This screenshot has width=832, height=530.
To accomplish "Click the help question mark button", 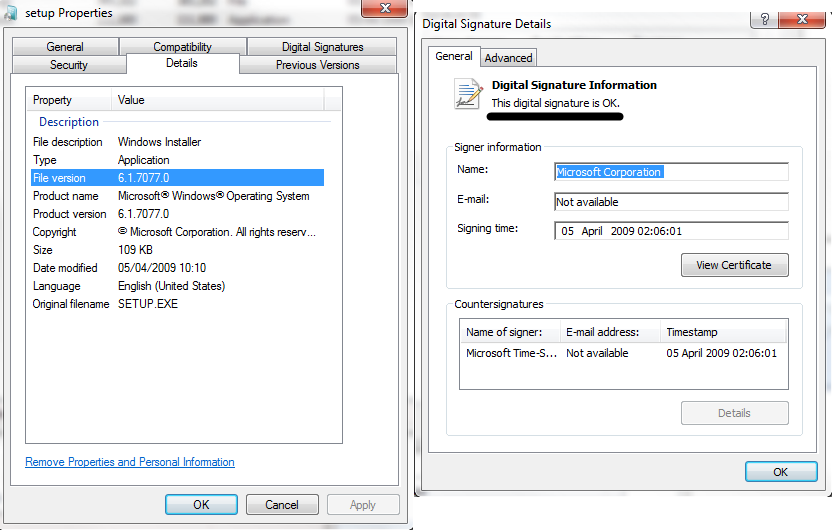I will click(764, 20).
